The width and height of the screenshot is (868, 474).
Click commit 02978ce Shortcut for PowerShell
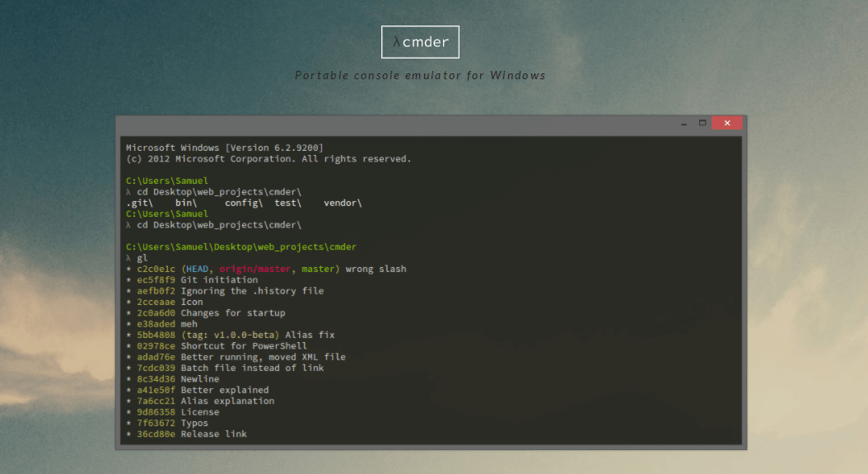(x=217, y=346)
